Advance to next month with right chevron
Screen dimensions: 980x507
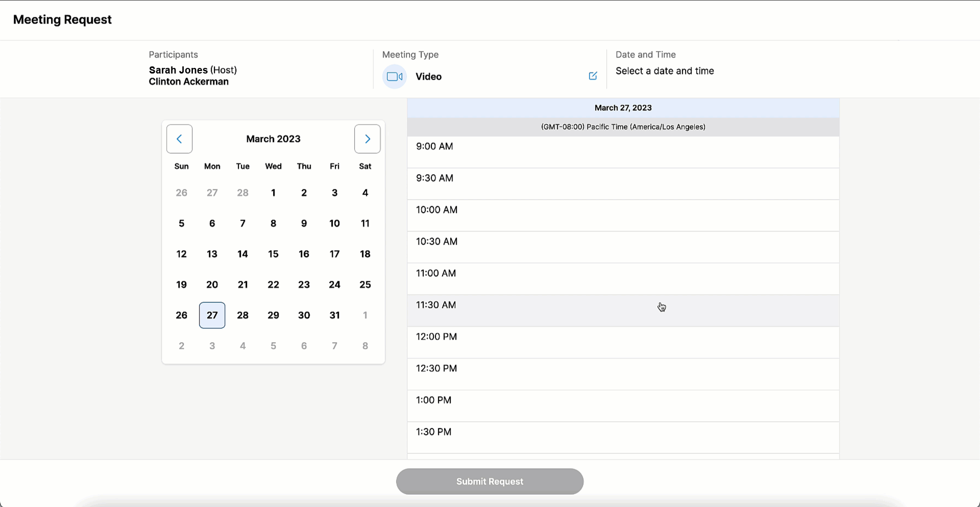367,139
